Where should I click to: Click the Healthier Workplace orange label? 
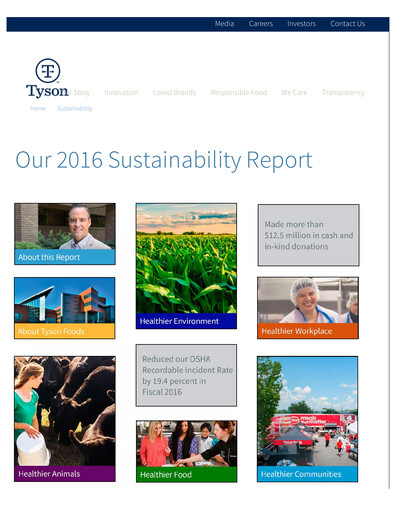(308, 331)
